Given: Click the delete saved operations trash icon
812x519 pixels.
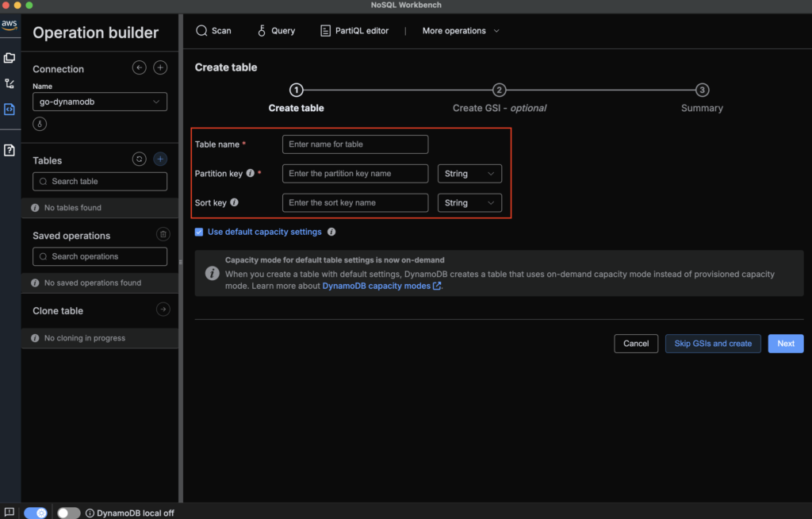Looking at the screenshot, I should pyautogui.click(x=163, y=234).
